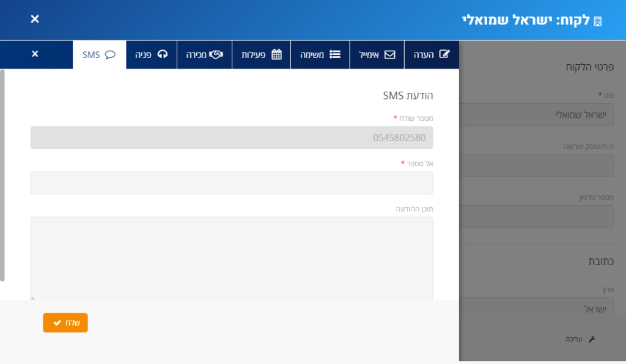Click the message textarea resize handle
626x364 pixels.
point(33,298)
